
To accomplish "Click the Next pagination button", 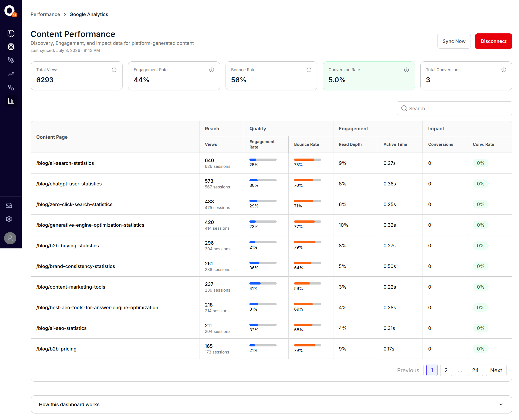I will pyautogui.click(x=496, y=370).
